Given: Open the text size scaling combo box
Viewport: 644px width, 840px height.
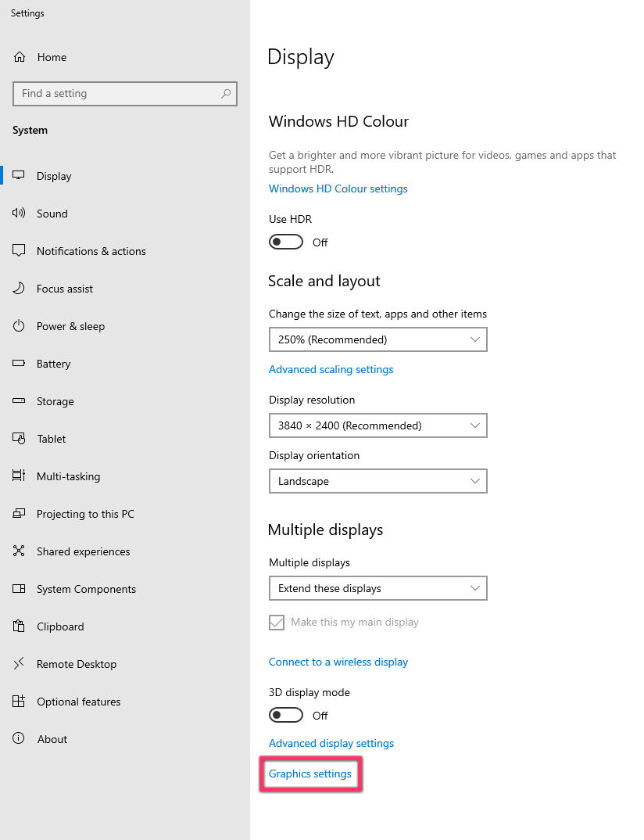Looking at the screenshot, I should (377, 339).
